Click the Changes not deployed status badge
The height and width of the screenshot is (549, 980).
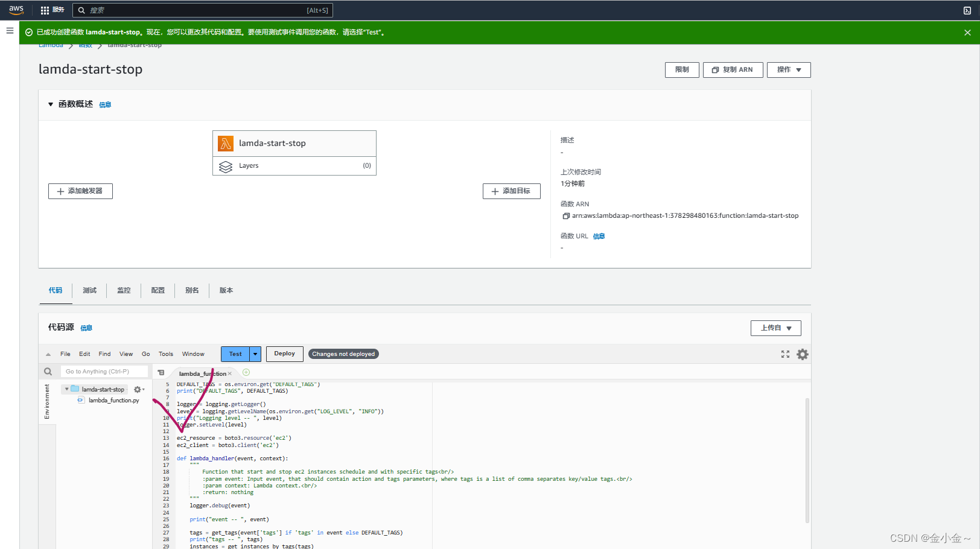(x=343, y=354)
